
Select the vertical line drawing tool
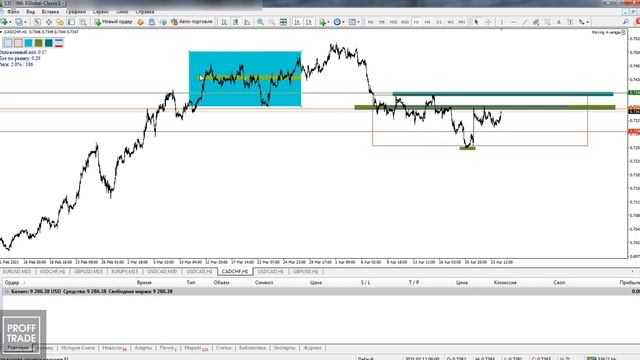(502, 22)
